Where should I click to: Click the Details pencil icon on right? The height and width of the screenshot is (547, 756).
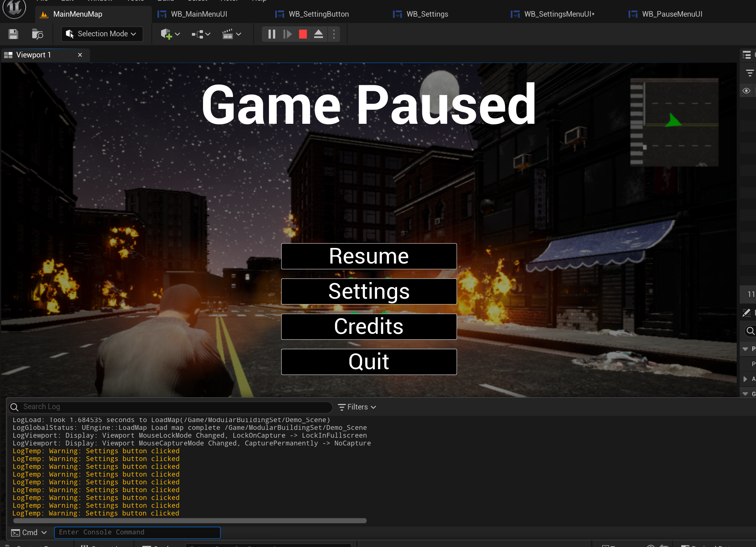point(746,313)
